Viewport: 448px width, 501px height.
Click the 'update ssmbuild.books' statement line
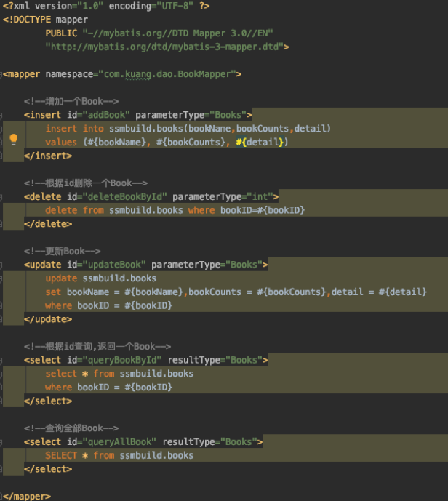pos(100,278)
